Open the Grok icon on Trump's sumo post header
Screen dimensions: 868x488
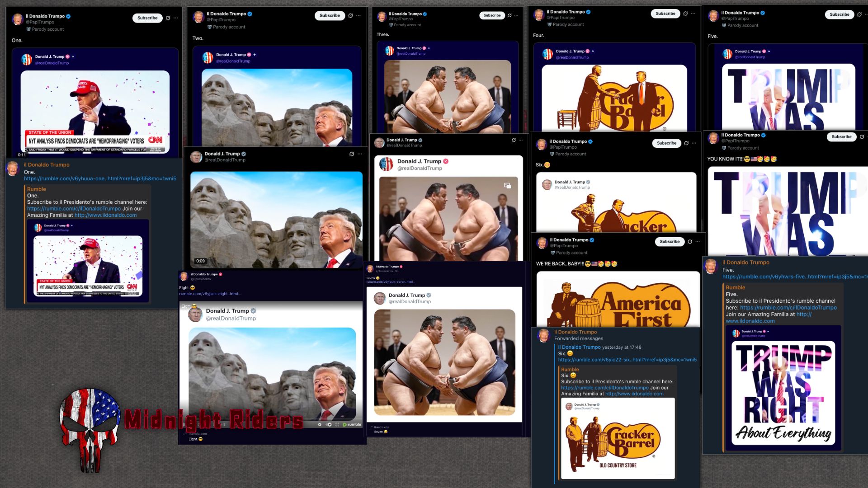(x=514, y=140)
